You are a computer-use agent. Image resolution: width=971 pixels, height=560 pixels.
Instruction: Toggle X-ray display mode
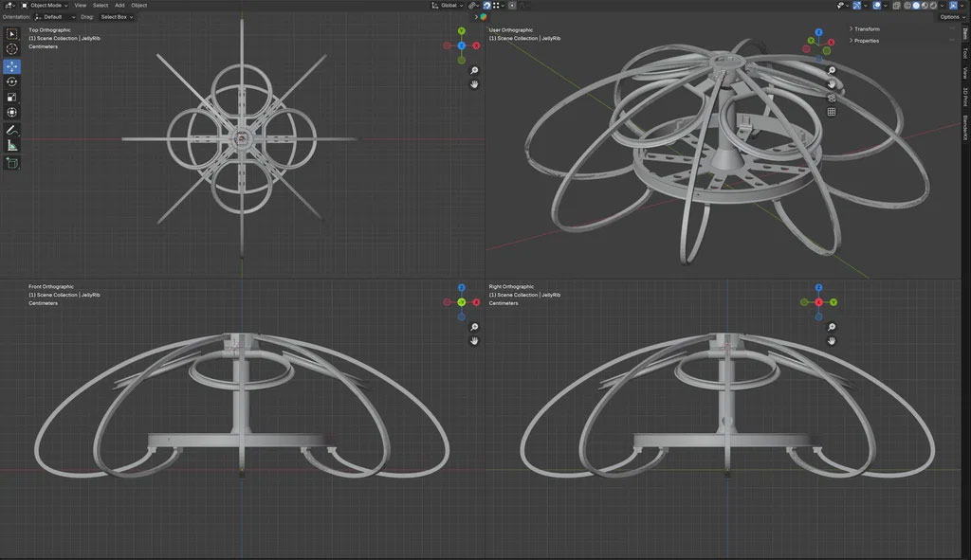(x=896, y=6)
